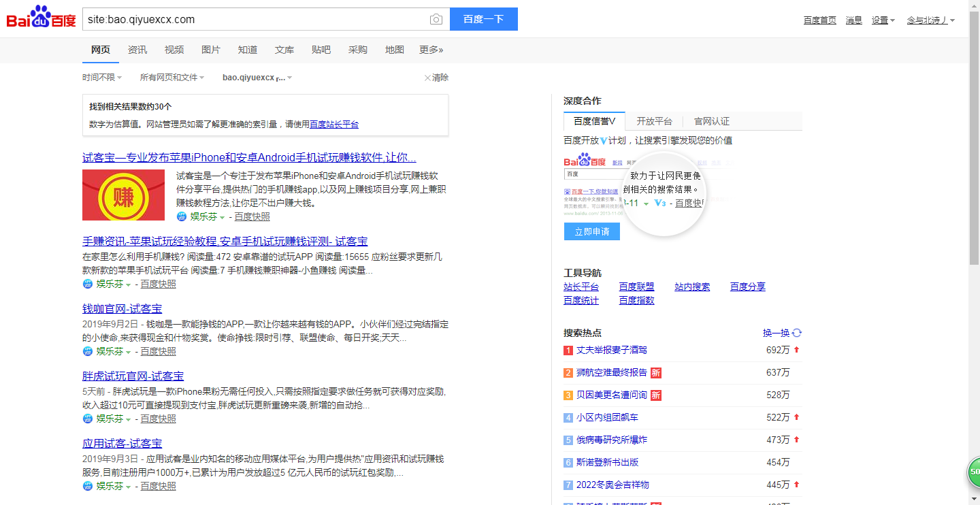Click 立即申请 button

point(592,231)
